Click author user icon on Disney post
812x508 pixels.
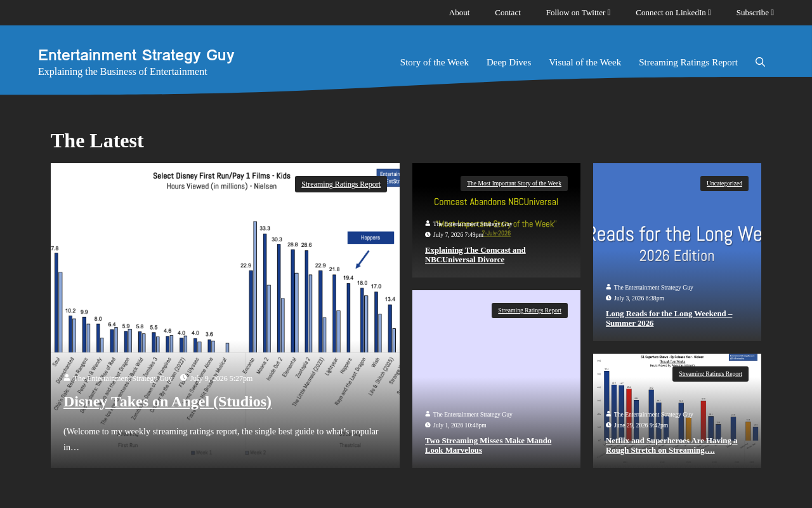pyautogui.click(x=67, y=378)
